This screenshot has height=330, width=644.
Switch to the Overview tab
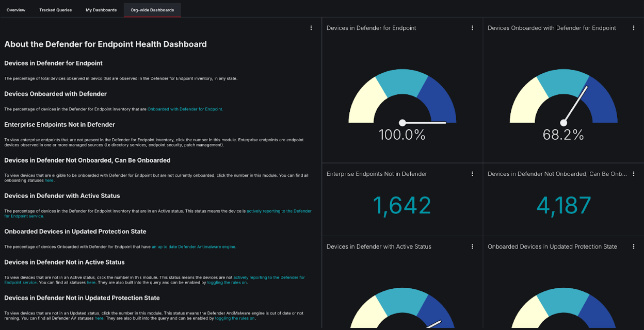coord(16,9)
